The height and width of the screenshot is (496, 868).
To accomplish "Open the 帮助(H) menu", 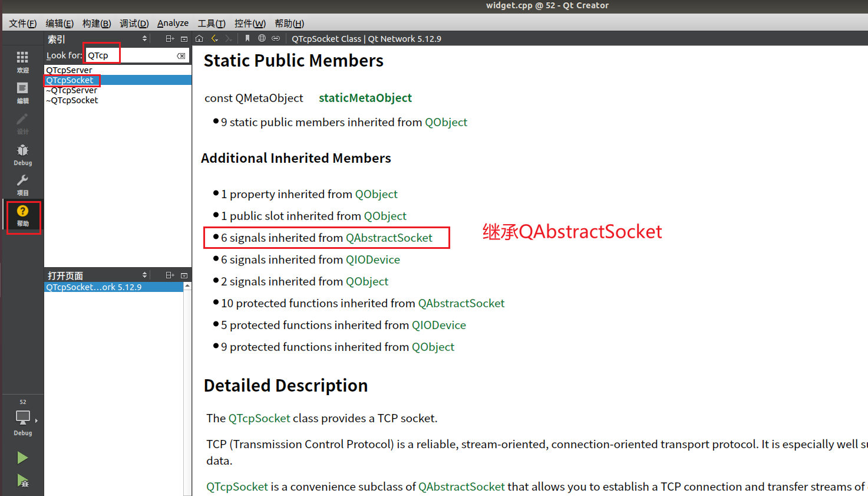I will [x=289, y=24].
